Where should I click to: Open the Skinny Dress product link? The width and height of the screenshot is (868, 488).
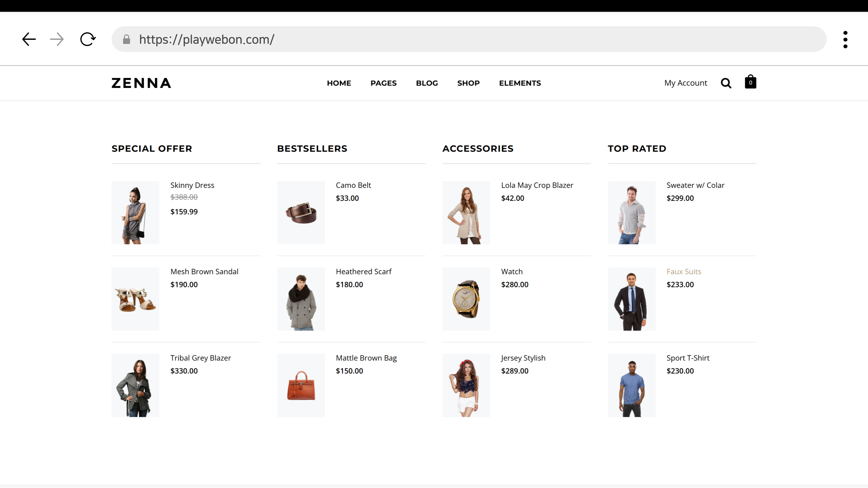coord(192,185)
